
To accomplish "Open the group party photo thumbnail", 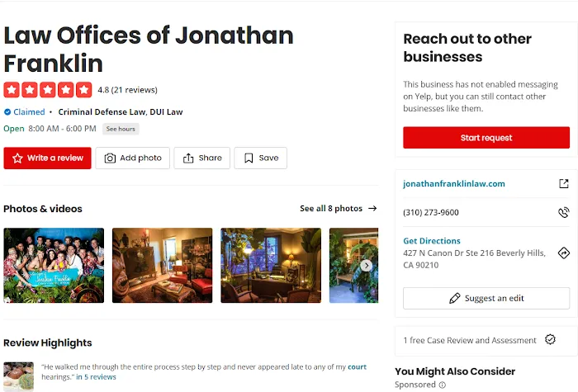I will pos(54,266).
